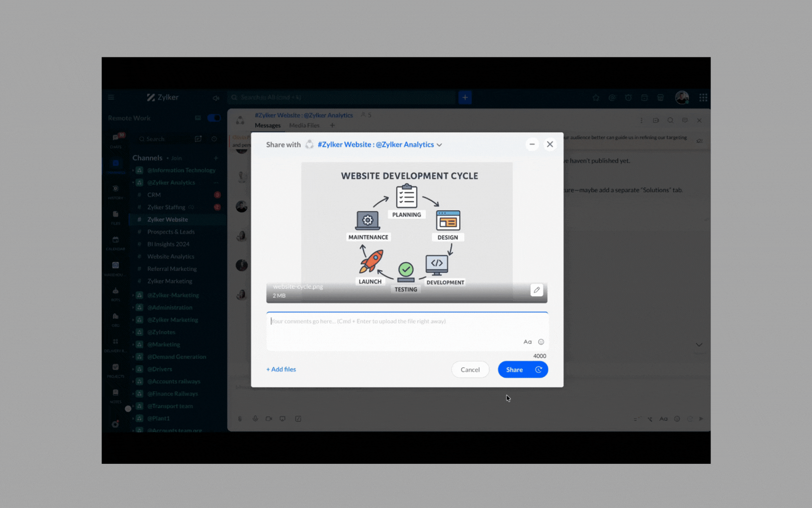Image resolution: width=812 pixels, height=508 pixels.
Task: Close the Share with dialog
Action: (550, 144)
